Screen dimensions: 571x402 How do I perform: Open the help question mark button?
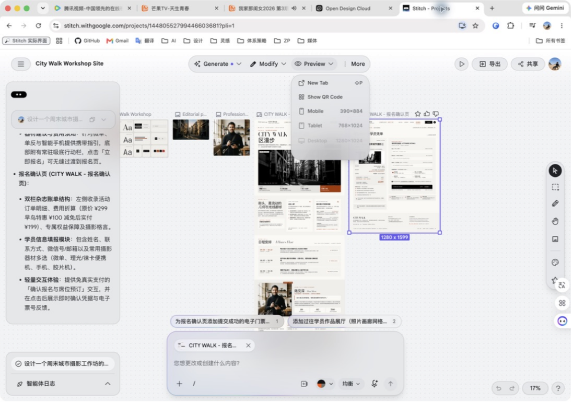[x=558, y=388]
